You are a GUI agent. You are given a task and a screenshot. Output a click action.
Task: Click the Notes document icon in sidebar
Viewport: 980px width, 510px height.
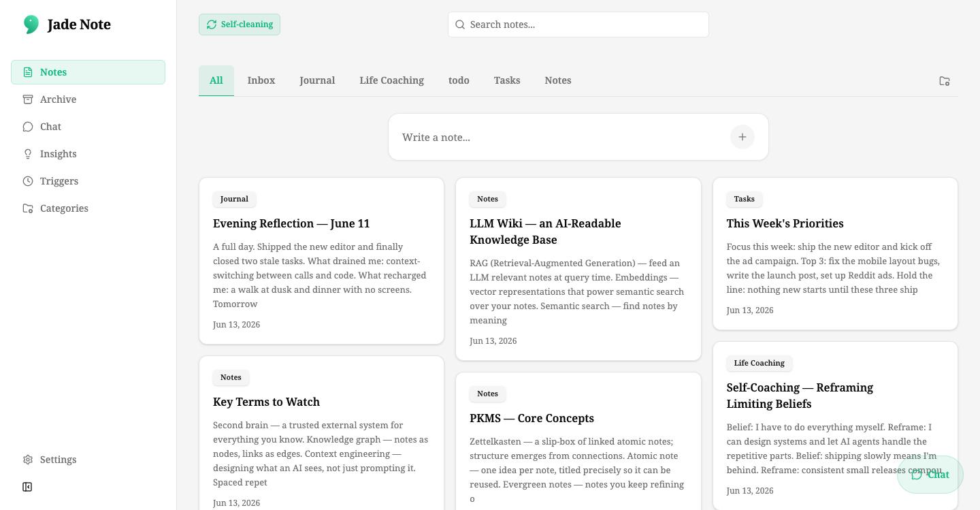click(x=28, y=72)
